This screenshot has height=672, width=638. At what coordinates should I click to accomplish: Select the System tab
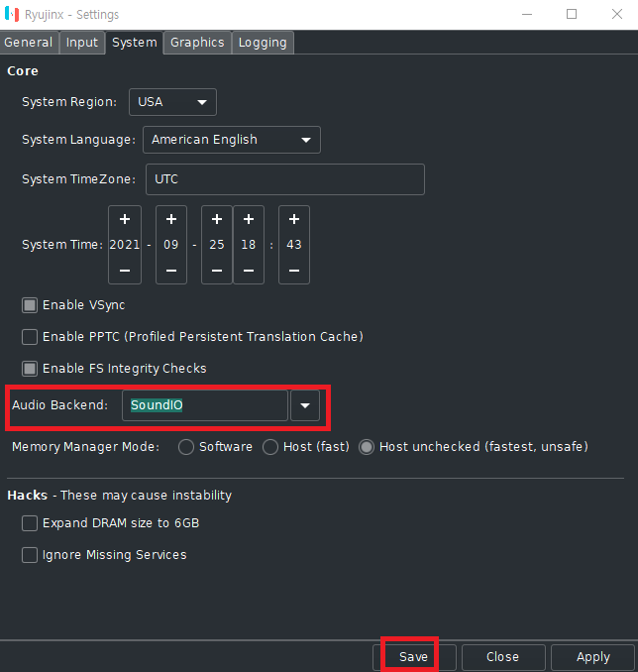pos(135,43)
